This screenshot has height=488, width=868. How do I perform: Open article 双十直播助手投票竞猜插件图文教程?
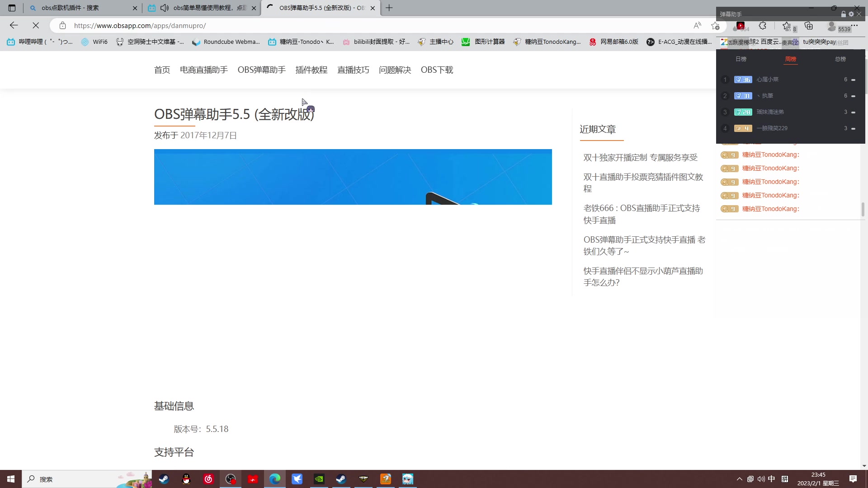point(643,183)
